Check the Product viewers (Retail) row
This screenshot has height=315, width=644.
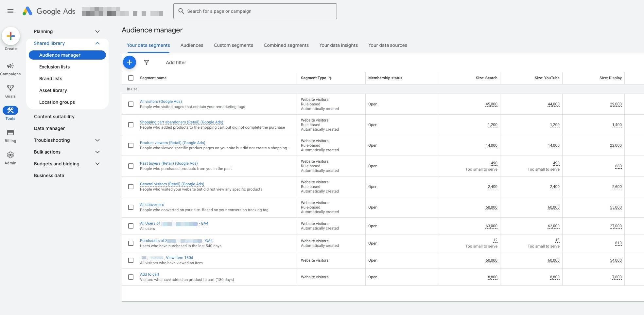pos(131,145)
